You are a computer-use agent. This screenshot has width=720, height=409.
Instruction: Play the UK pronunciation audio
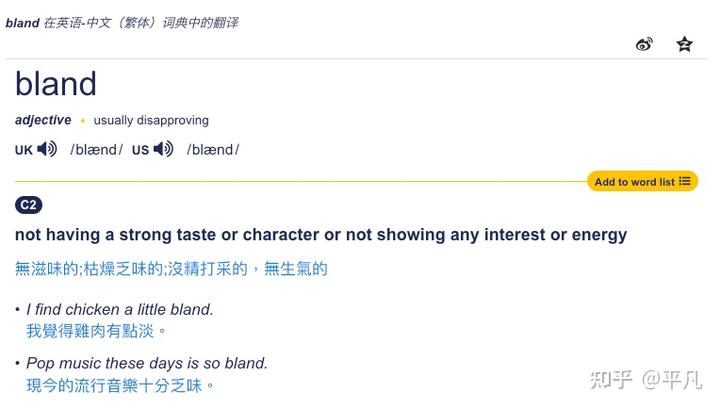pos(47,149)
